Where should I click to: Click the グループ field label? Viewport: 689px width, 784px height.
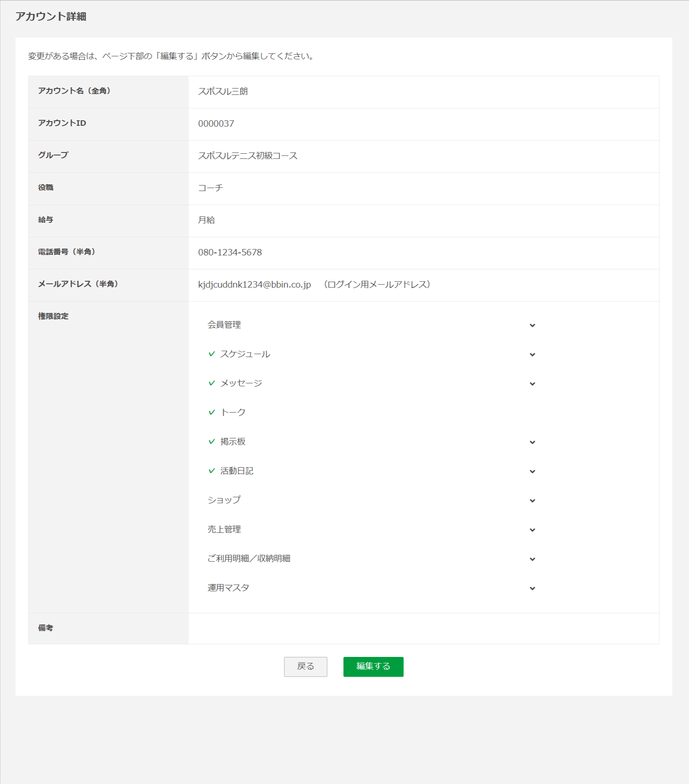point(53,155)
